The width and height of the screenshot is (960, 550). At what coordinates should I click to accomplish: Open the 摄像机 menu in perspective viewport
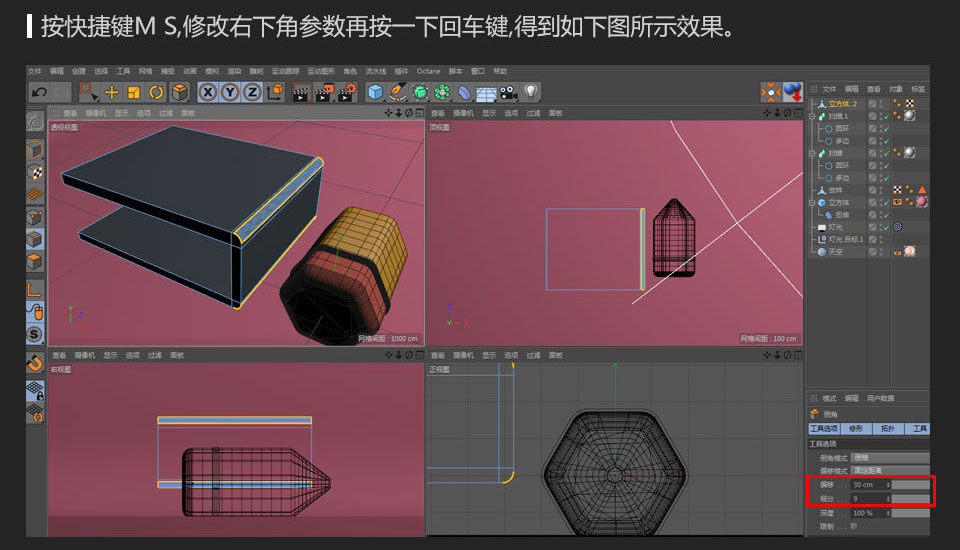(96, 113)
